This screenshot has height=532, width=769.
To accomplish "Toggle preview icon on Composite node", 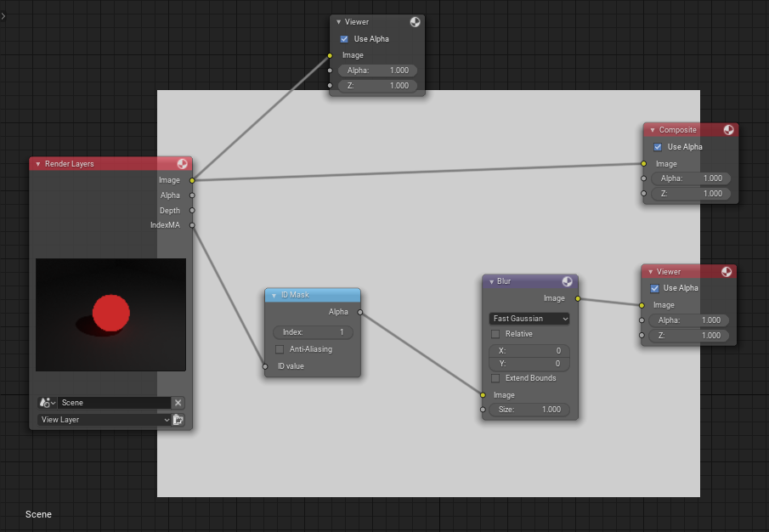I will click(729, 130).
